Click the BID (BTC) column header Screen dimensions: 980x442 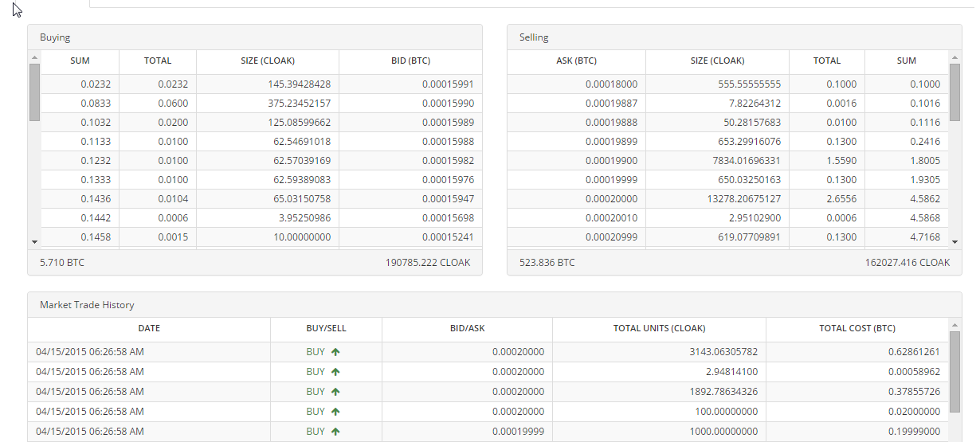point(410,61)
